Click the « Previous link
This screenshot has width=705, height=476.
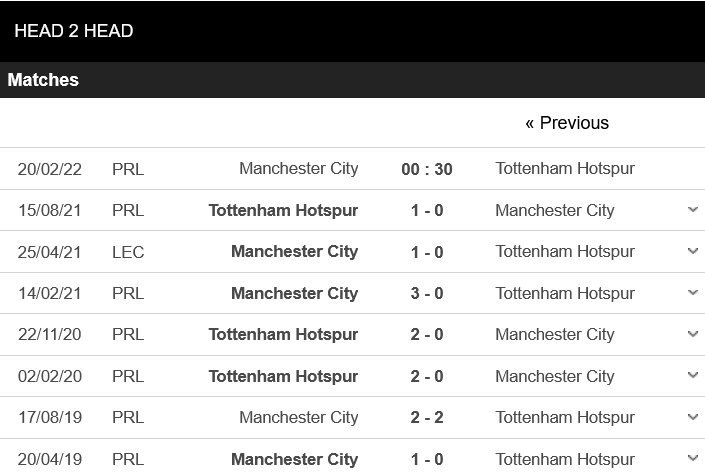click(x=566, y=123)
